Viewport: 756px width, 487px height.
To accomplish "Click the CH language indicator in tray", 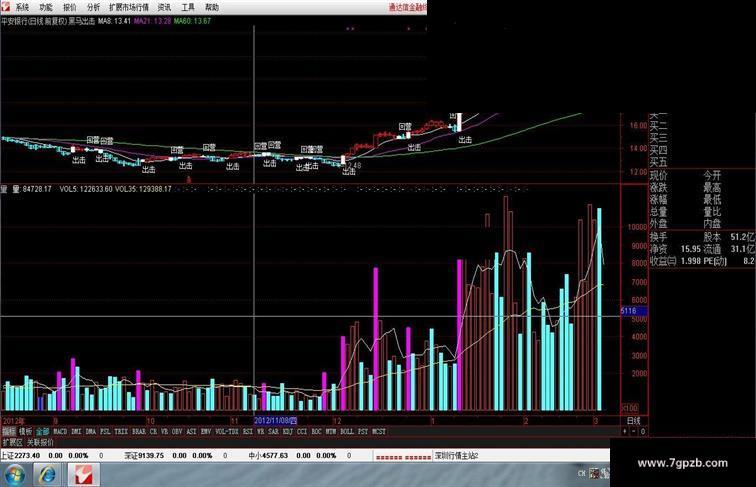I will [581, 473].
